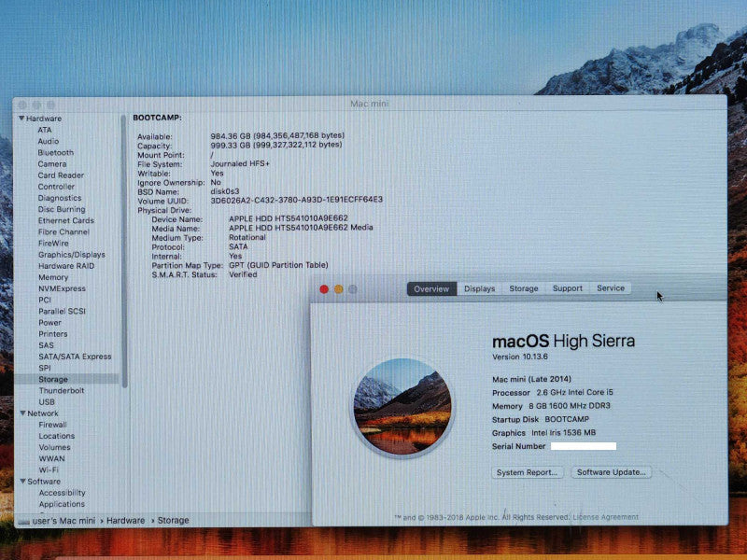Click the Version 10.13.6 text
Viewport: 747px width, 560px height.
520,357
